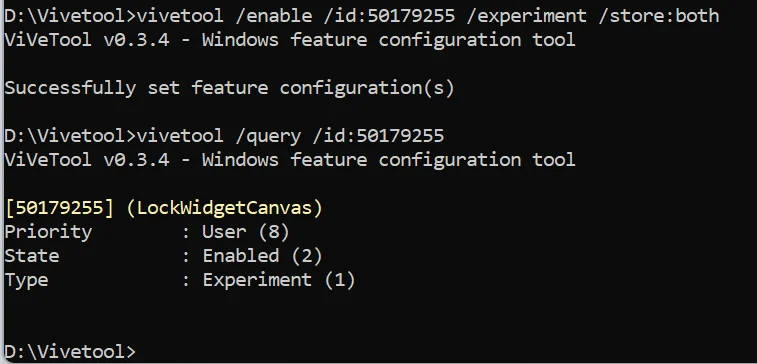Click the '/query' argument in second command
757x364 pixels.
pos(268,136)
